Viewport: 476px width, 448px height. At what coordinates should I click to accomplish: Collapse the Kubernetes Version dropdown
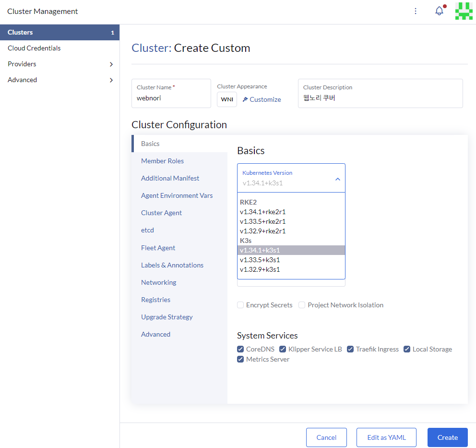coord(337,179)
